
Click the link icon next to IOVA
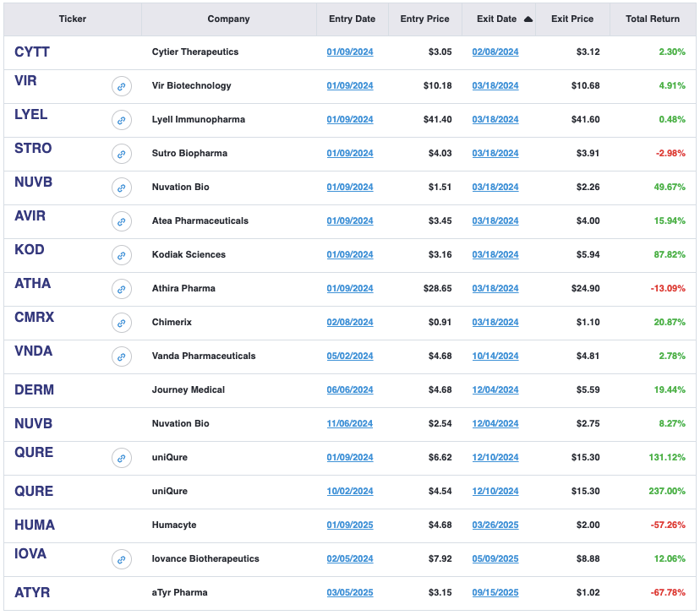click(x=122, y=559)
